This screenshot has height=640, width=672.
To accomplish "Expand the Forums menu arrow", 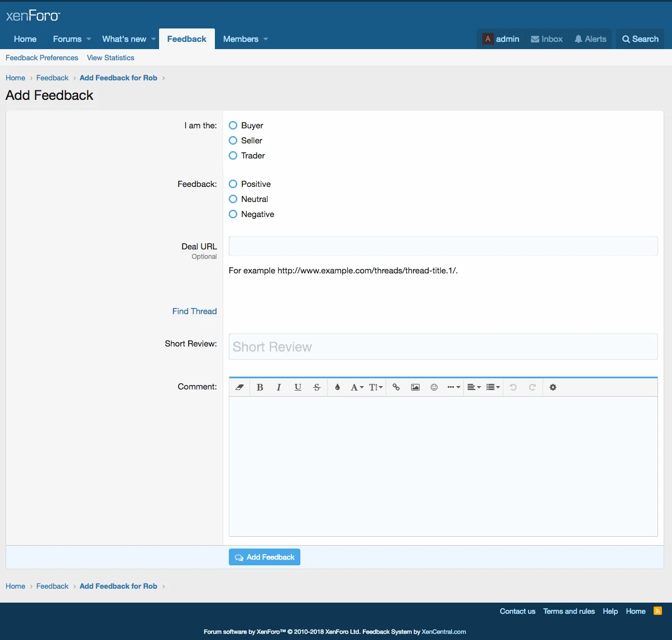I will (89, 39).
